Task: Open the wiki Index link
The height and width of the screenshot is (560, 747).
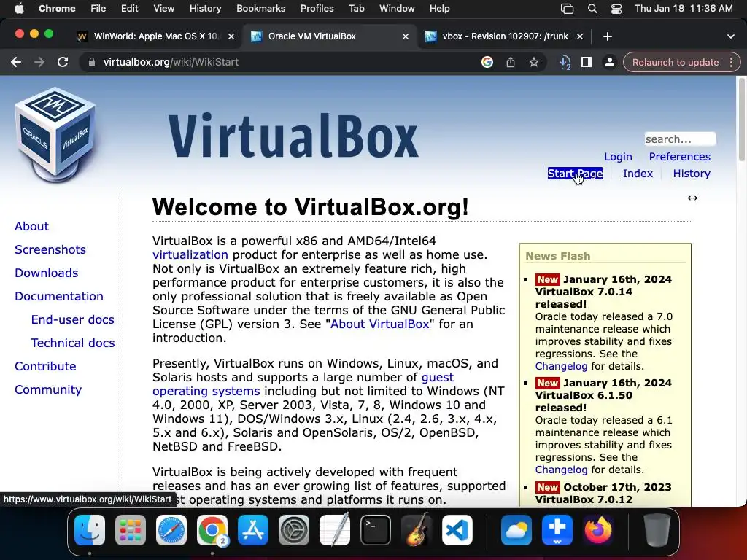Action: [x=638, y=174]
